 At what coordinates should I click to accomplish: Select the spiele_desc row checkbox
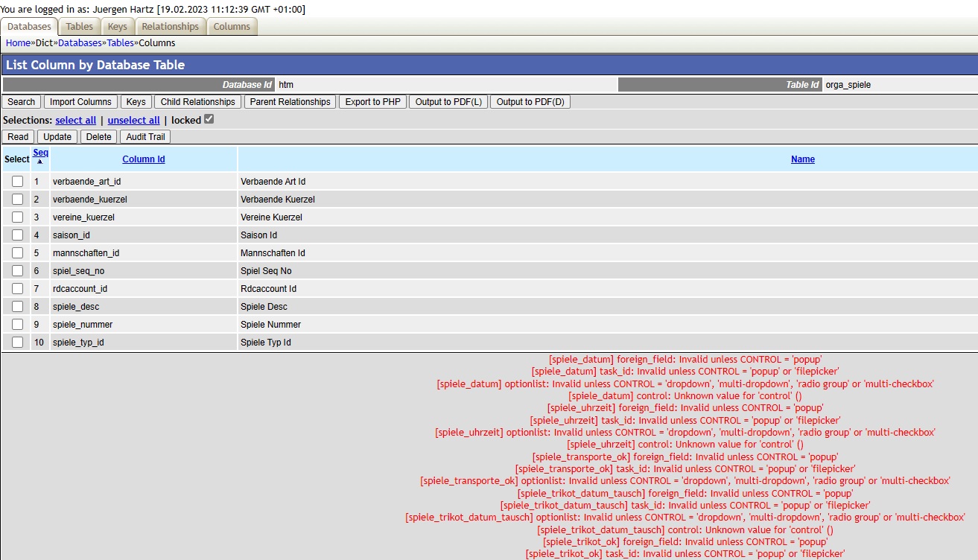pos(17,307)
